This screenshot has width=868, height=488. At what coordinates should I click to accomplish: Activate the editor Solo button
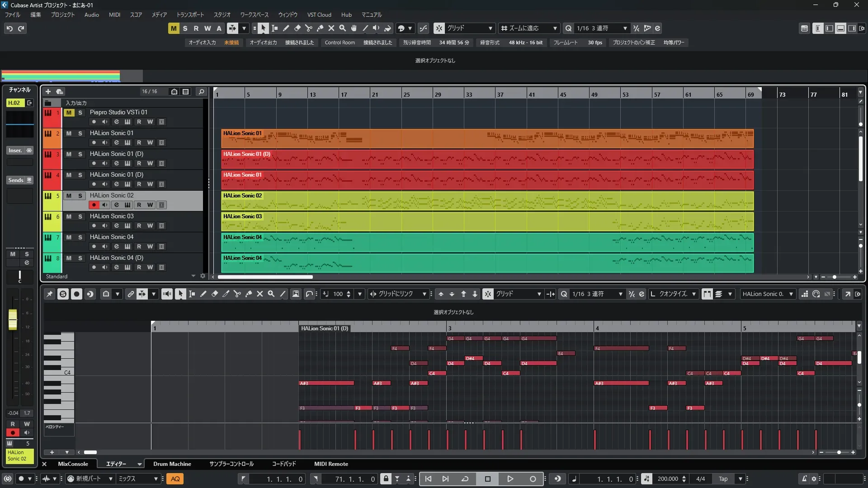coord(63,294)
